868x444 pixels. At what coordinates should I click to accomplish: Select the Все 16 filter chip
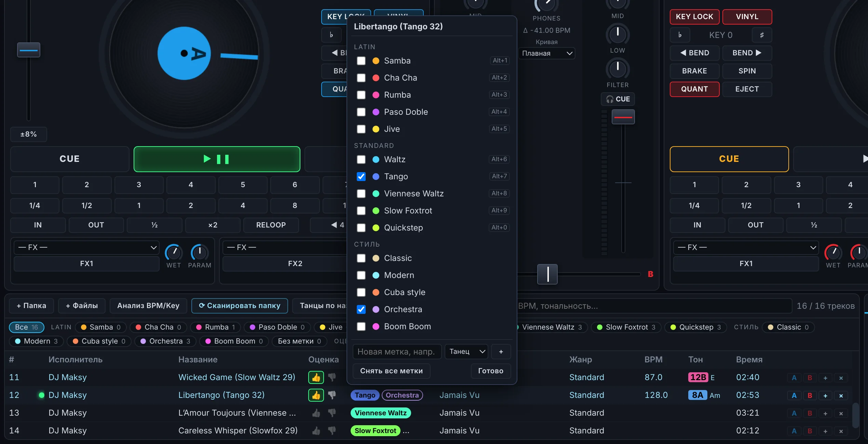coord(27,327)
